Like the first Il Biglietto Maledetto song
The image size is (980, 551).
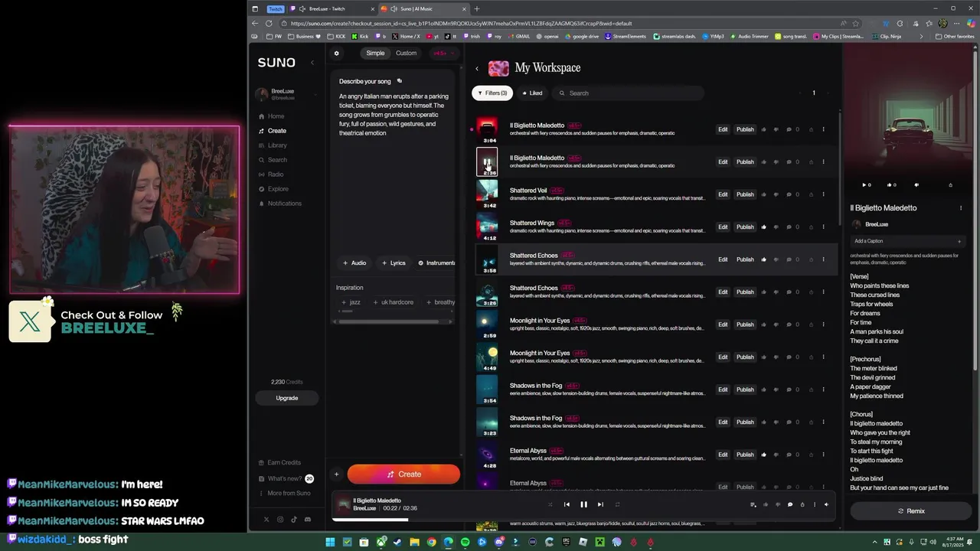(x=763, y=129)
